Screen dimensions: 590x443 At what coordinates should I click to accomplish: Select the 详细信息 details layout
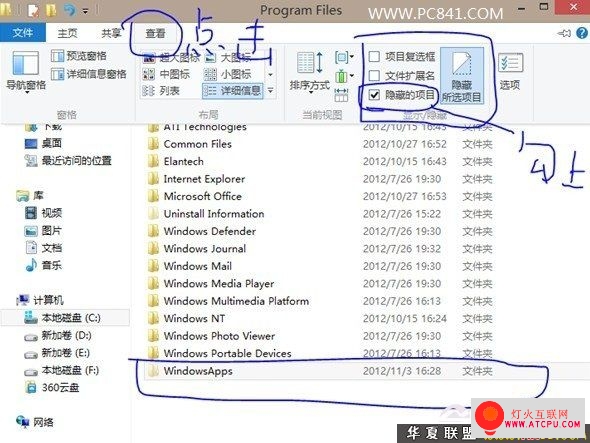pos(233,90)
